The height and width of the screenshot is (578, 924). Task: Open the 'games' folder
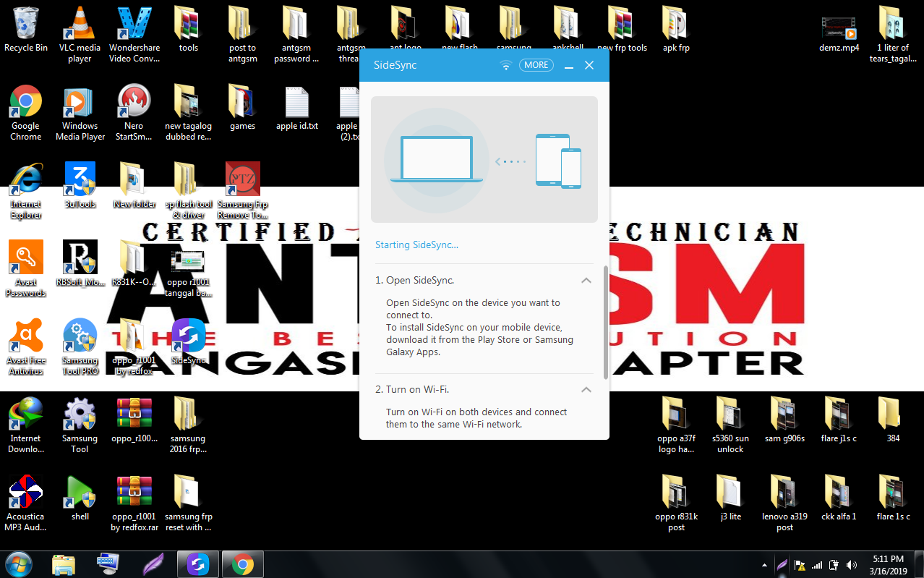(243, 109)
